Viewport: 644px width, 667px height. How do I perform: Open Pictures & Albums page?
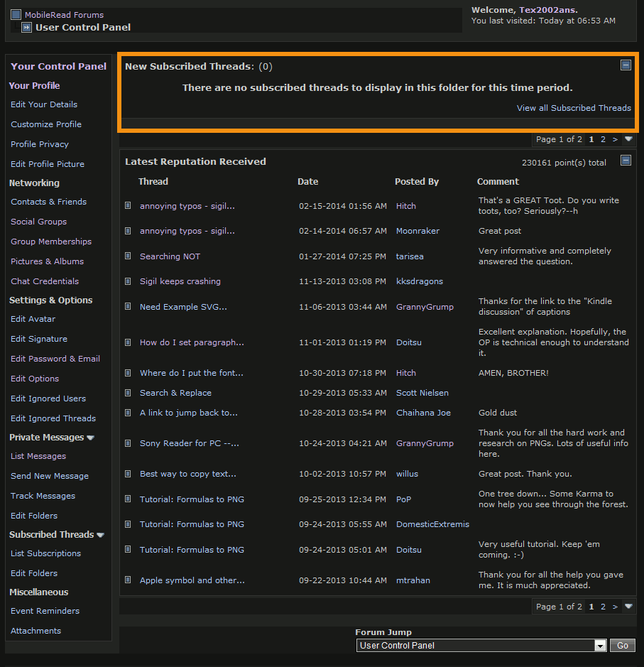[x=47, y=261]
